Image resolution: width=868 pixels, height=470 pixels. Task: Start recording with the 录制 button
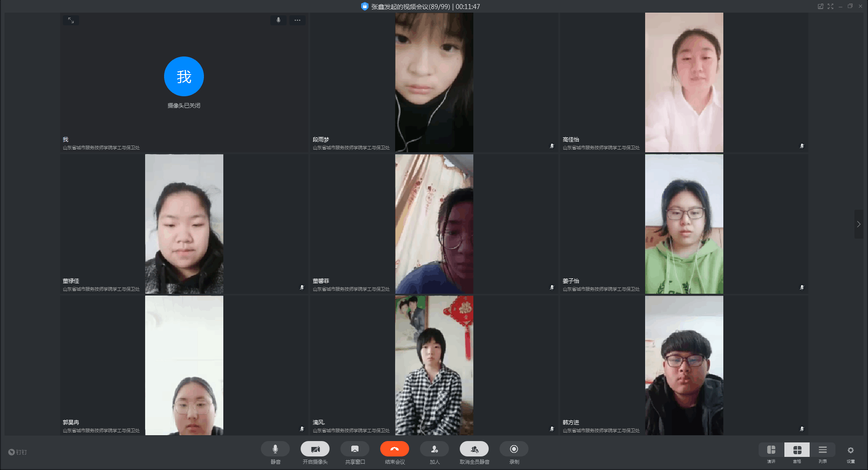point(514,449)
